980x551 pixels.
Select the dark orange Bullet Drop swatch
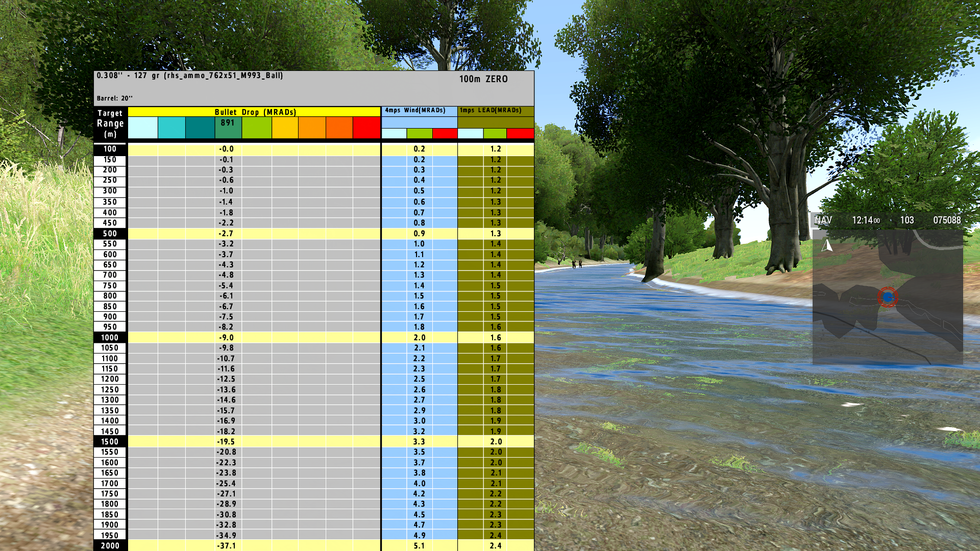pyautogui.click(x=339, y=128)
